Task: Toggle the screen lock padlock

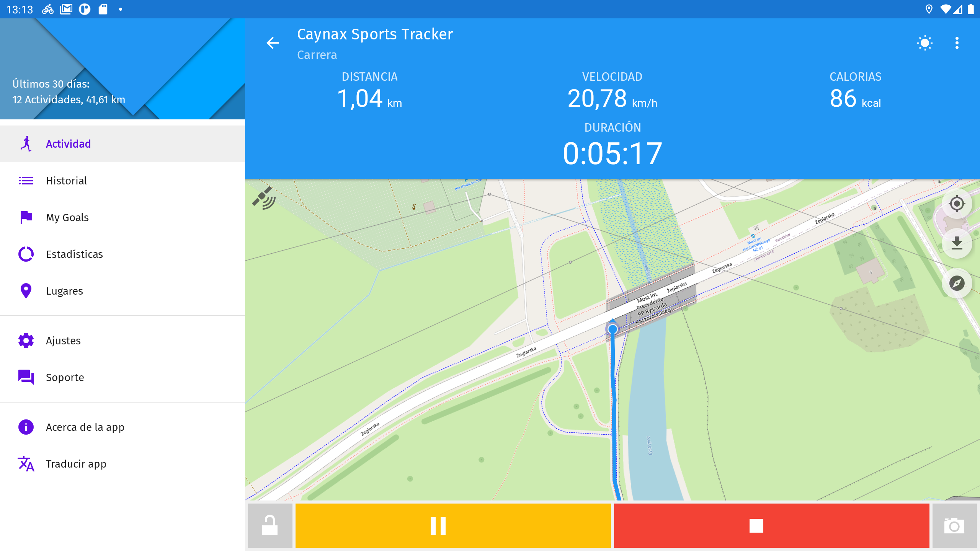Action: (270, 525)
